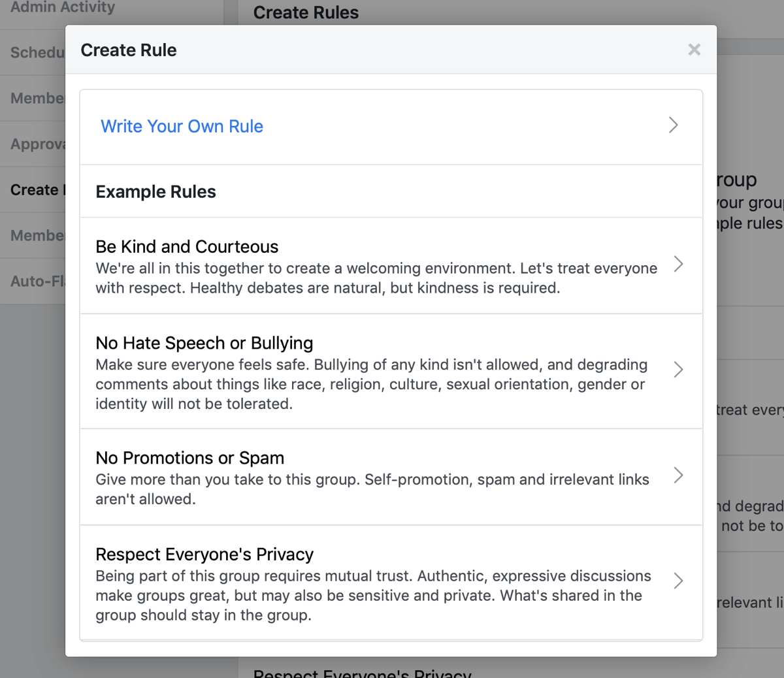Click the welcoming environment description text
The width and height of the screenshot is (784, 678).
coord(376,278)
